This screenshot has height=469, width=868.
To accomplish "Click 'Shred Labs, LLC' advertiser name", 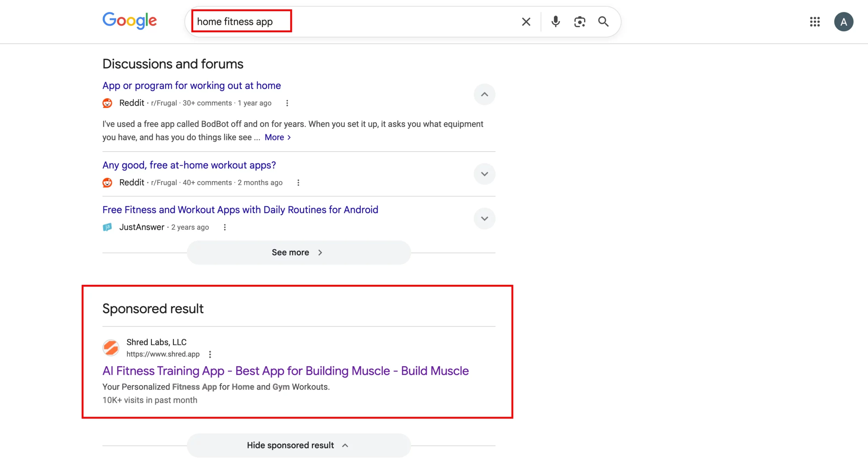I will pyautogui.click(x=156, y=342).
